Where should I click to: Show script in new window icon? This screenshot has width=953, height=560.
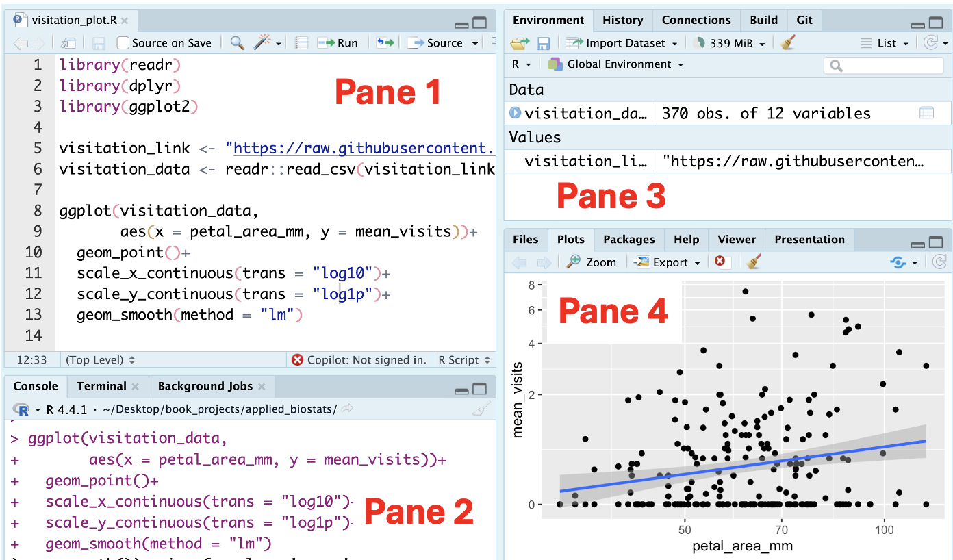pyautogui.click(x=68, y=43)
